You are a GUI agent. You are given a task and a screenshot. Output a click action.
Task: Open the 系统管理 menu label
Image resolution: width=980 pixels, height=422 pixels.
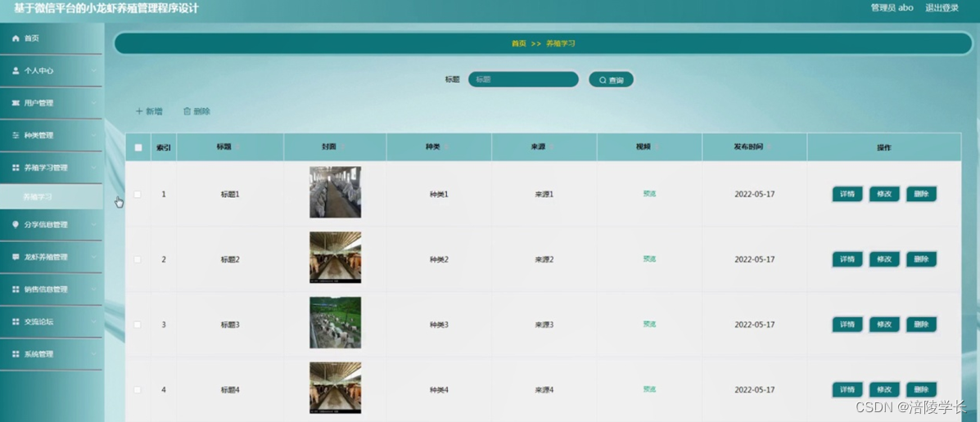(38, 355)
